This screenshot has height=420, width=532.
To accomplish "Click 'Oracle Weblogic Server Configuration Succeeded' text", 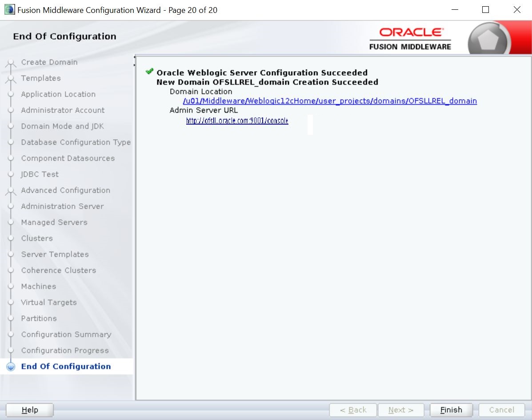I will [262, 73].
